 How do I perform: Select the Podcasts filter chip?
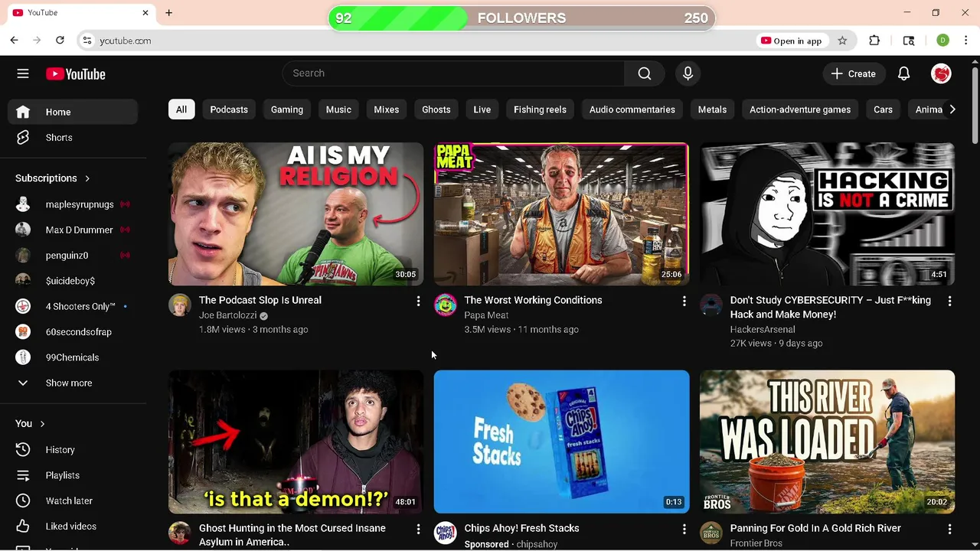[229, 109]
